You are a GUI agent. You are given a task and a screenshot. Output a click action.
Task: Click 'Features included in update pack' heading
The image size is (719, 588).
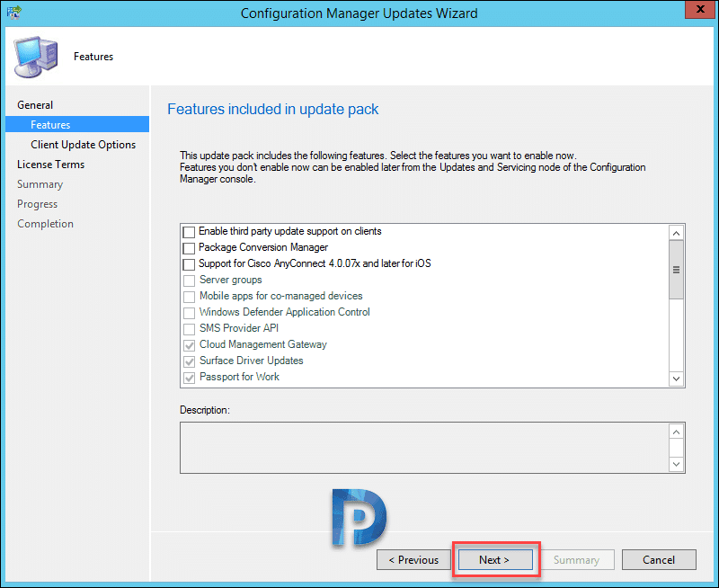pyautogui.click(x=273, y=109)
